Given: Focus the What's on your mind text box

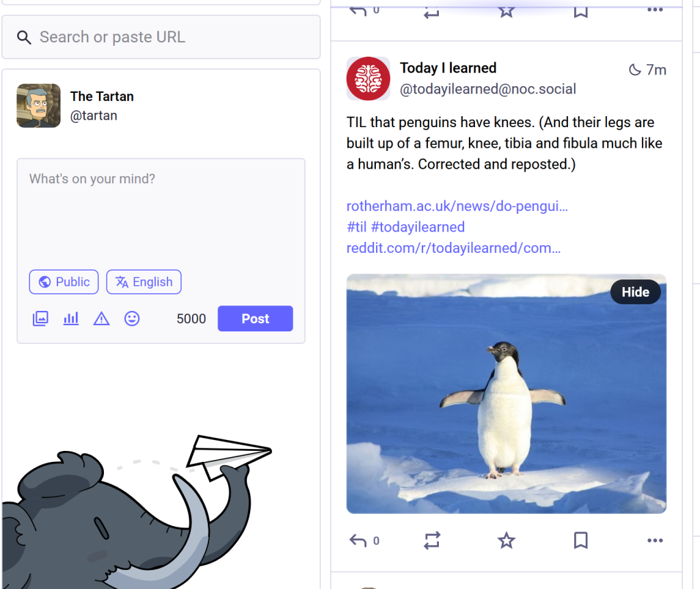Looking at the screenshot, I should pos(161,212).
